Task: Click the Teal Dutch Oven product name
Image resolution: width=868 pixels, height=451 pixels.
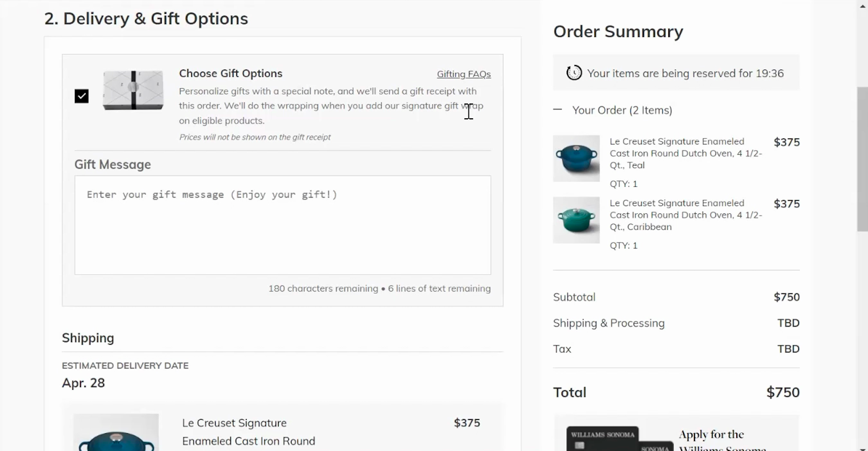Action: click(686, 153)
